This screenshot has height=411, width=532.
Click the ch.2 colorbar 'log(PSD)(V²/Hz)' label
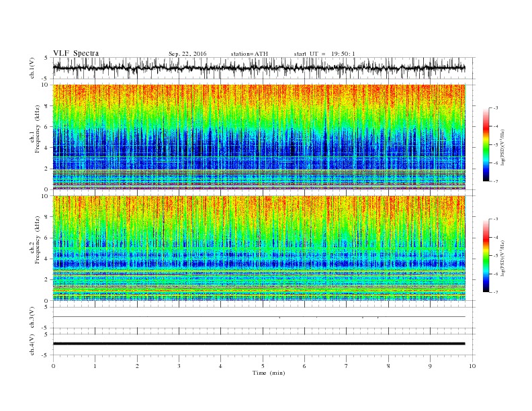503,259
